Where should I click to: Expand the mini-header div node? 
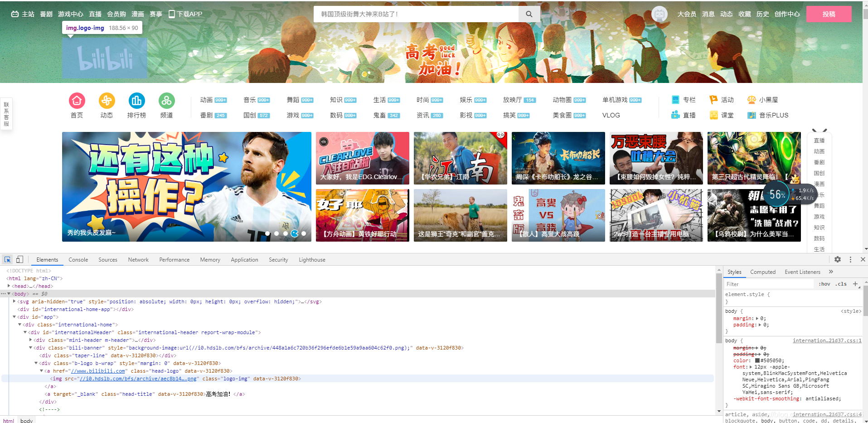coord(31,340)
